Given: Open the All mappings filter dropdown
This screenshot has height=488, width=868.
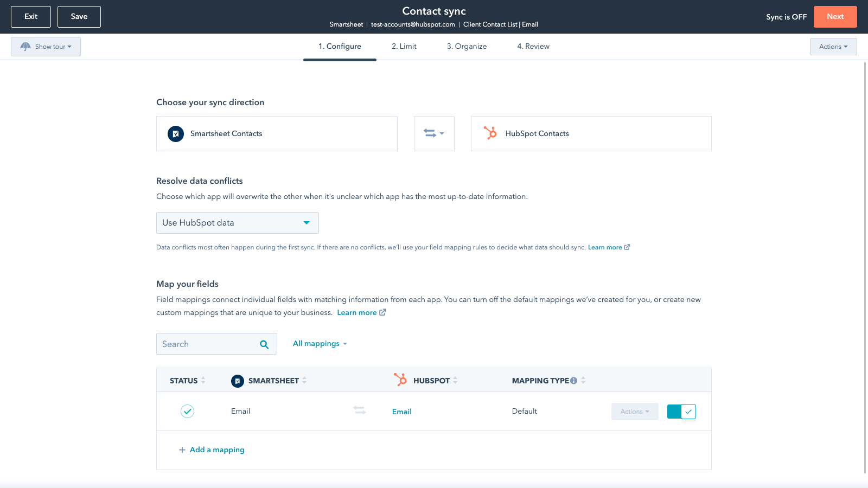Looking at the screenshot, I should 320,343.
